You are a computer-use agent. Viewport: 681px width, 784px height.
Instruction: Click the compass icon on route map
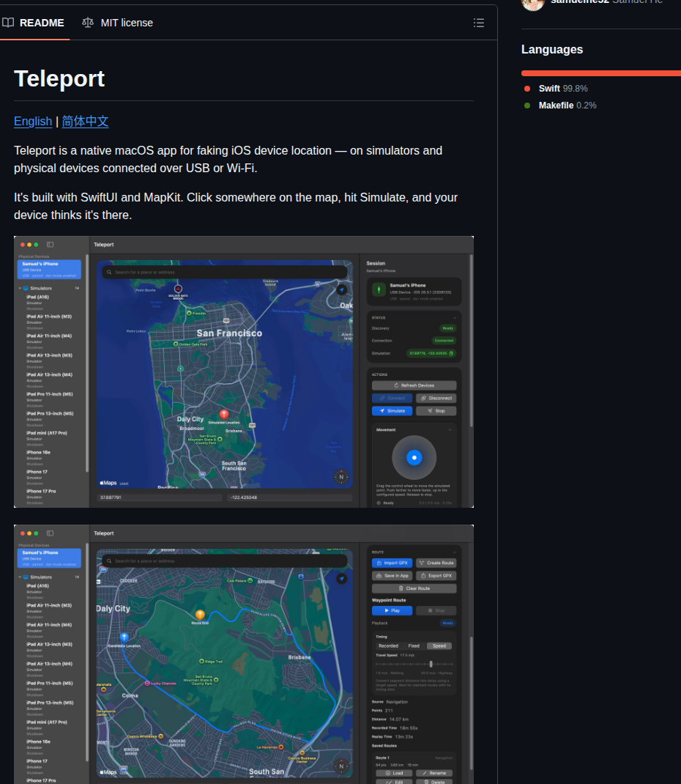tap(341, 766)
